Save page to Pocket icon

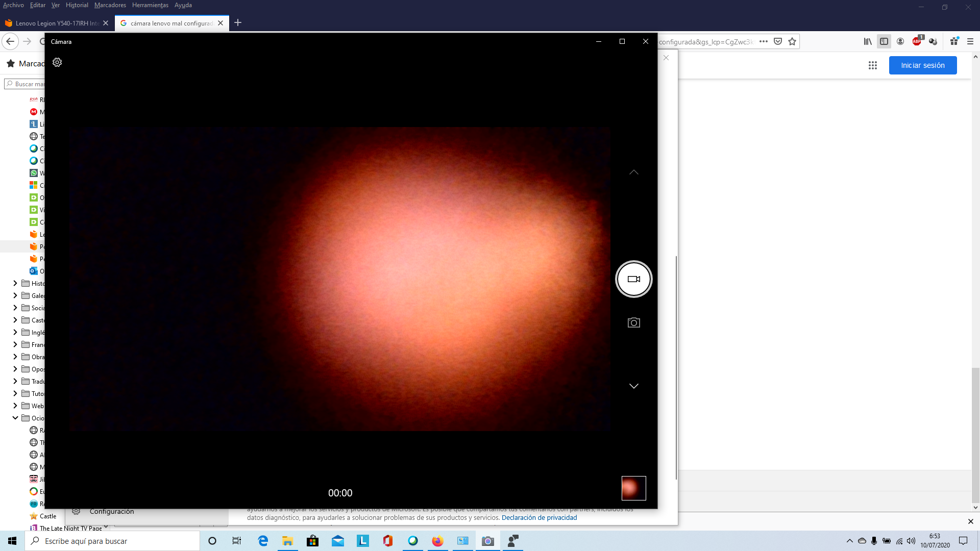[x=778, y=42]
